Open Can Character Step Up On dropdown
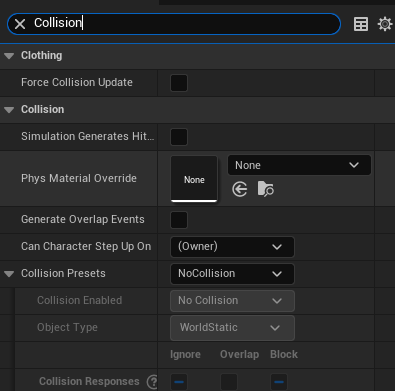Viewport: 395px width, 391px height. (x=232, y=247)
